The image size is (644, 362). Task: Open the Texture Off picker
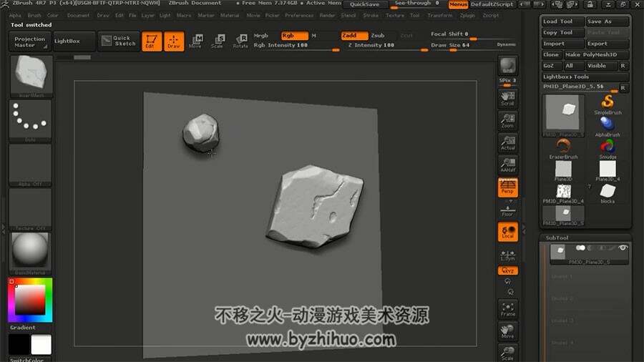pos(31,209)
